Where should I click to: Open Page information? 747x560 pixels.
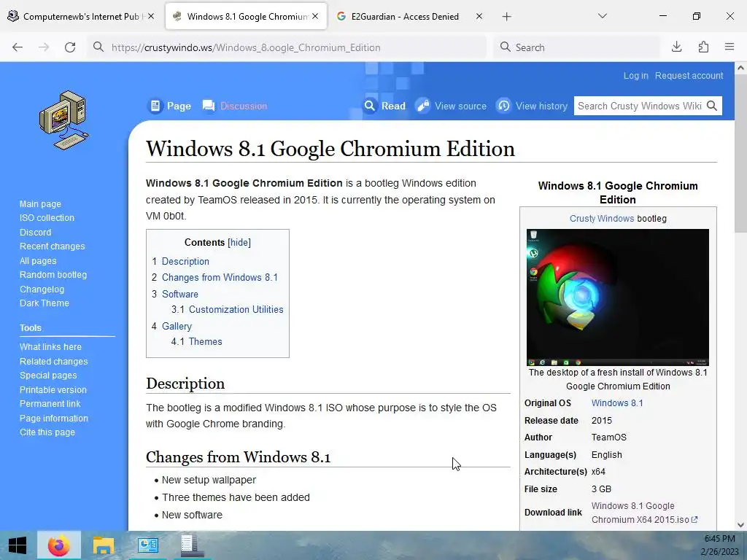click(53, 418)
